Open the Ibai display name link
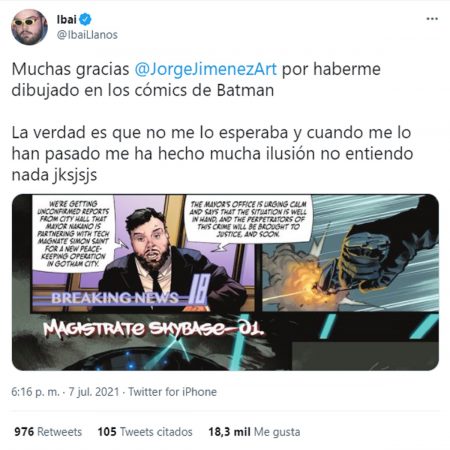The height and width of the screenshot is (450, 450). tap(67, 19)
